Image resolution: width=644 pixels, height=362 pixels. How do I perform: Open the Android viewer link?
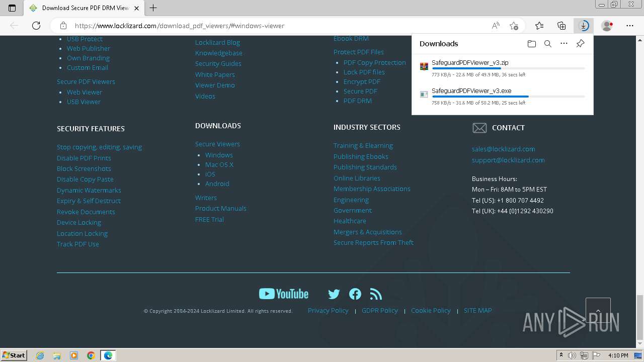pyautogui.click(x=217, y=184)
